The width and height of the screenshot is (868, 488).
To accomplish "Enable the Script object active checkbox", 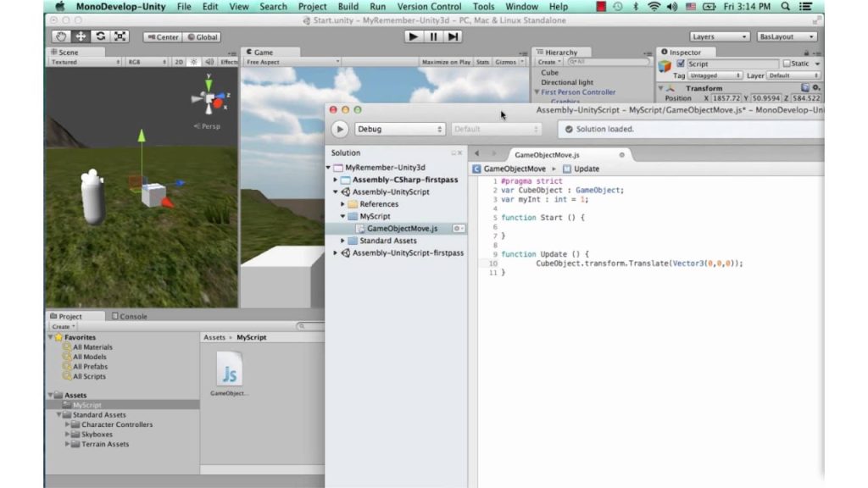I will tap(681, 64).
